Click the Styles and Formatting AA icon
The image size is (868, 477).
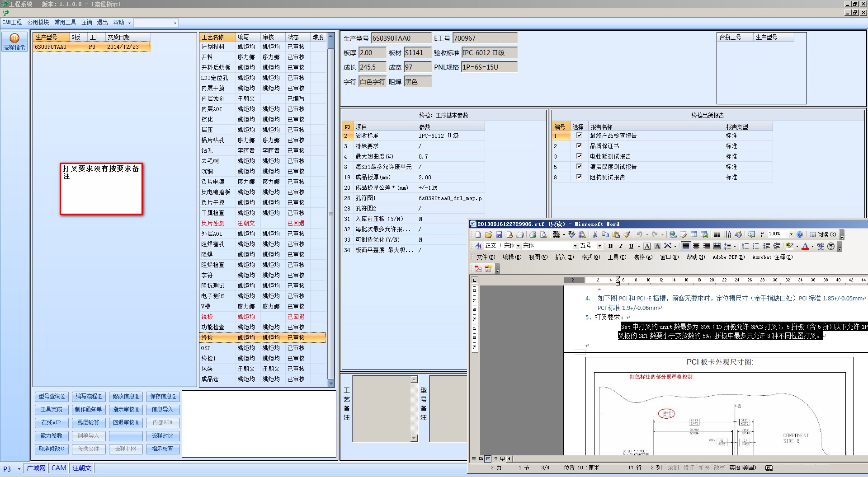[x=478, y=246]
